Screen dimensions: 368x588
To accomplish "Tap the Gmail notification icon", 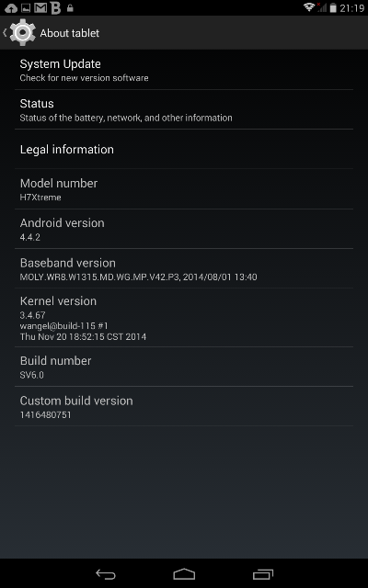I will tap(40, 8).
